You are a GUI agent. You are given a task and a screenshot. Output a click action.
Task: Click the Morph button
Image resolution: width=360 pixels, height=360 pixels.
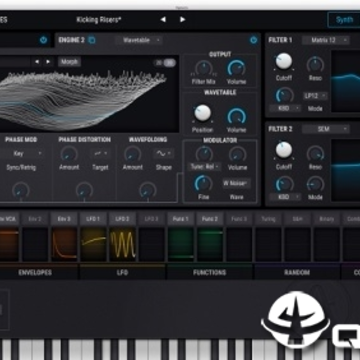tap(69, 62)
